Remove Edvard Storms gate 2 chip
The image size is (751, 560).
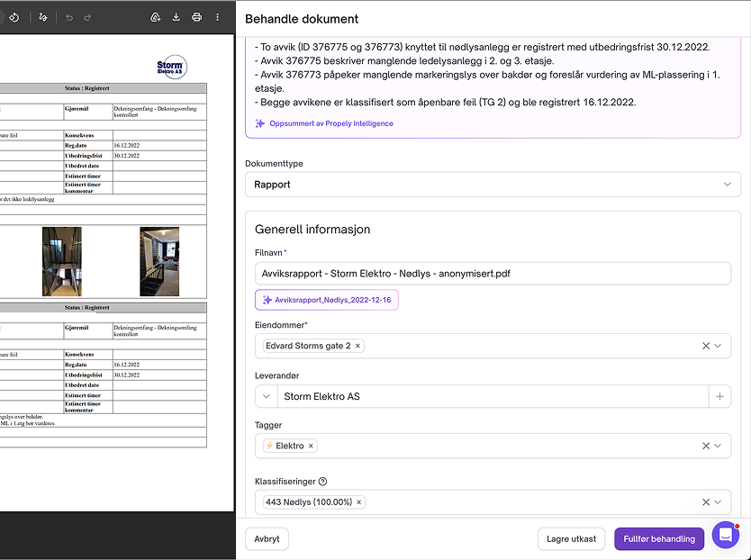click(x=357, y=346)
